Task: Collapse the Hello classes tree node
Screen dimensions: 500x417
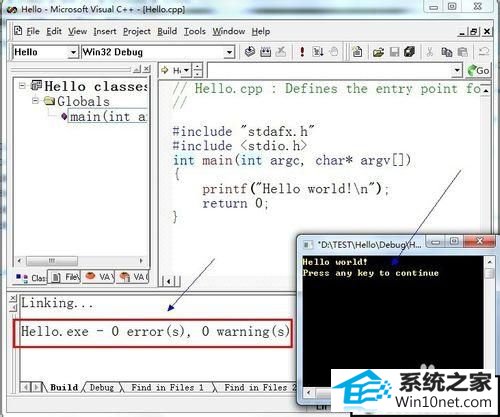Action: coord(22,86)
